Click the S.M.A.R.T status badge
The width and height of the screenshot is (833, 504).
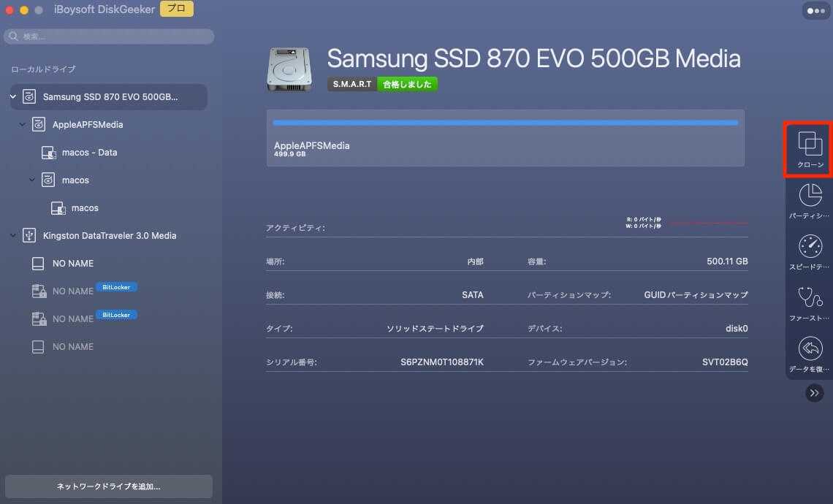(x=352, y=84)
